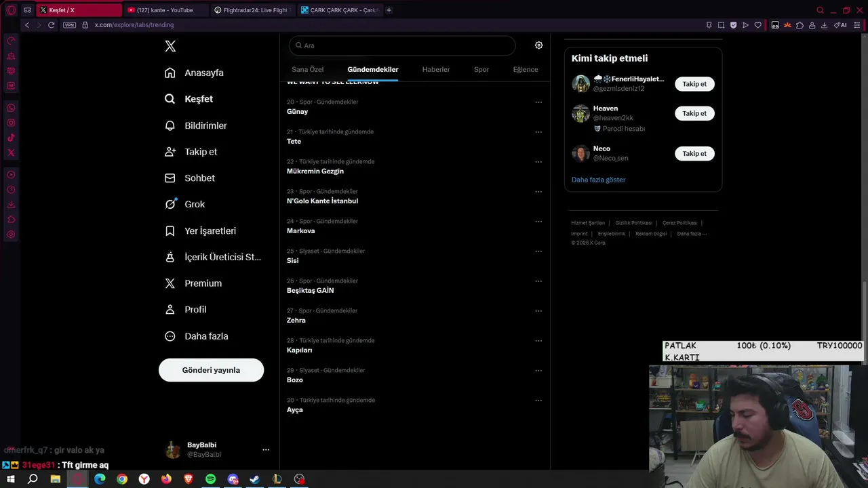Open Yer İşaretleri in the sidebar
Viewport: 868px width, 488px height.
click(x=201, y=230)
